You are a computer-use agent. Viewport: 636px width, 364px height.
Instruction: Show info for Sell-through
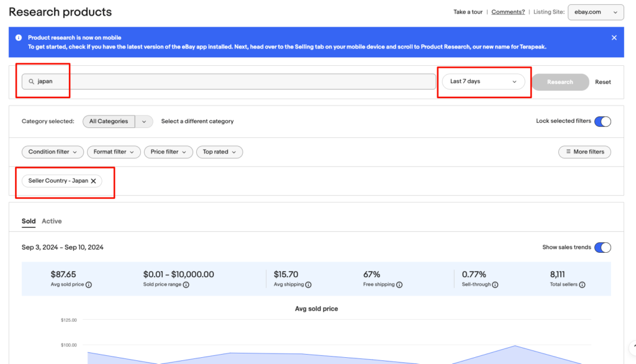click(495, 285)
